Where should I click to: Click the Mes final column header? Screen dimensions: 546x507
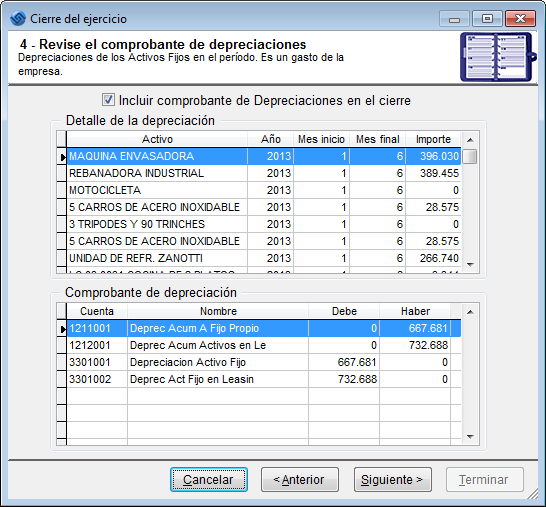(378, 139)
